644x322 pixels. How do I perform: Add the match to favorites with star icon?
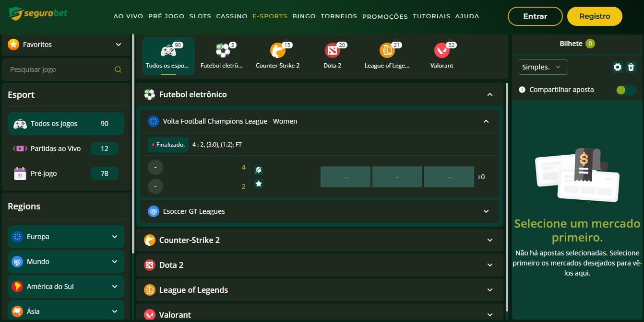coord(259,184)
